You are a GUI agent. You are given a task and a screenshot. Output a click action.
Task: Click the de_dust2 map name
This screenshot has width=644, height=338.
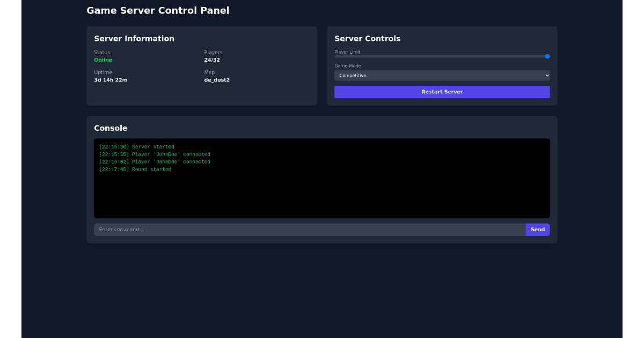tap(217, 79)
